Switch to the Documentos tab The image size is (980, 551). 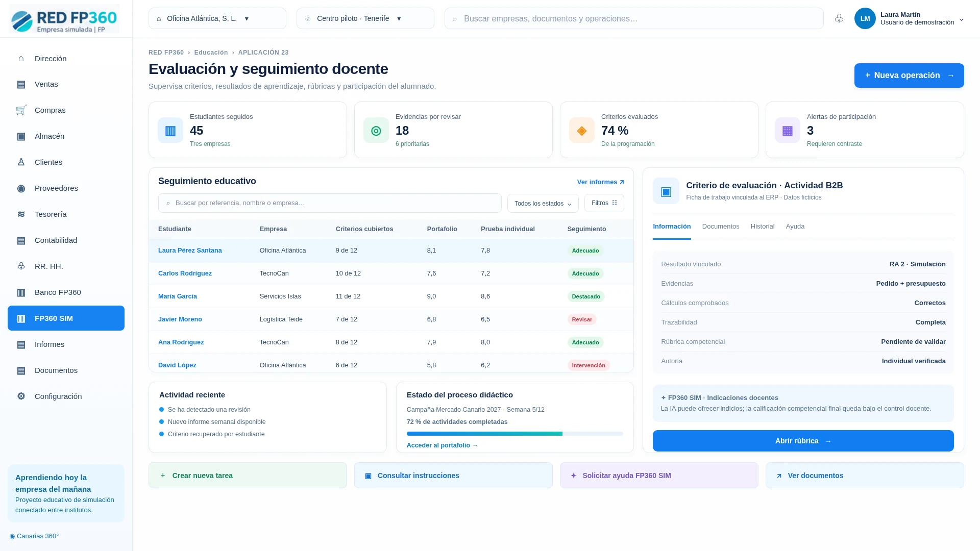[x=721, y=227]
